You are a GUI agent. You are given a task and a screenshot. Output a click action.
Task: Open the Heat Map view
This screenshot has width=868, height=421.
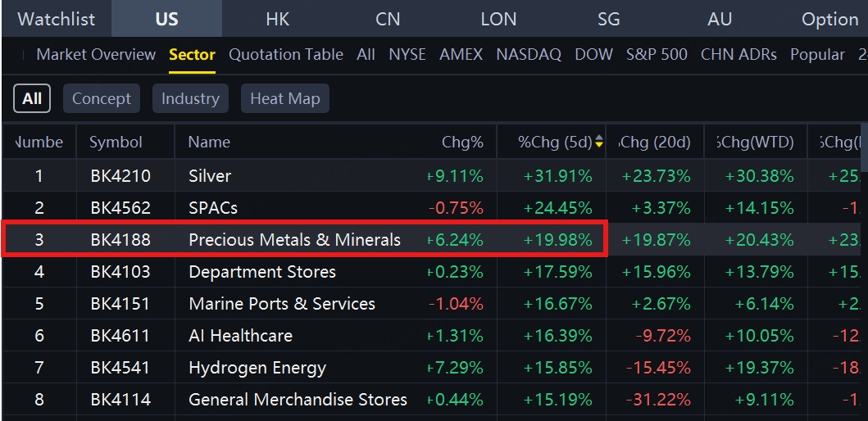[284, 98]
